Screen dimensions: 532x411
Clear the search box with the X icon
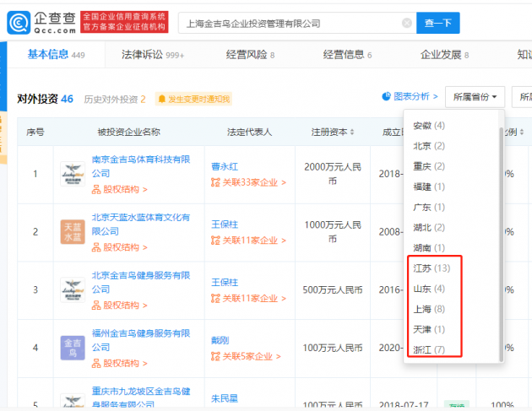pyautogui.click(x=407, y=23)
